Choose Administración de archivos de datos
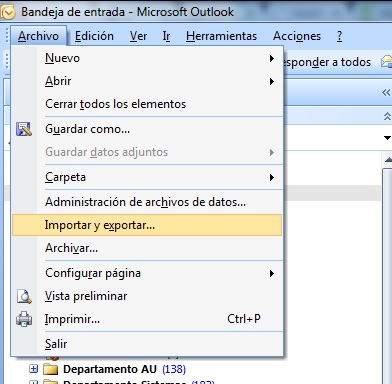Viewport: 392px width, 384px height. pyautogui.click(x=147, y=202)
